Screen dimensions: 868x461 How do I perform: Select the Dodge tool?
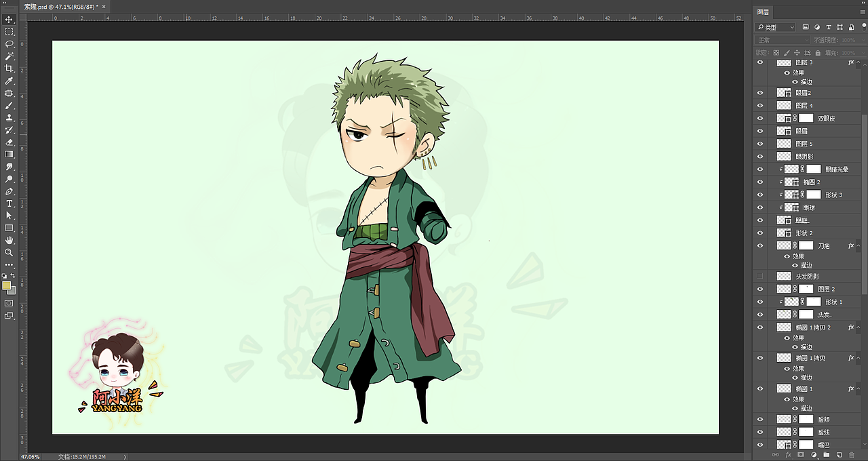click(x=9, y=179)
